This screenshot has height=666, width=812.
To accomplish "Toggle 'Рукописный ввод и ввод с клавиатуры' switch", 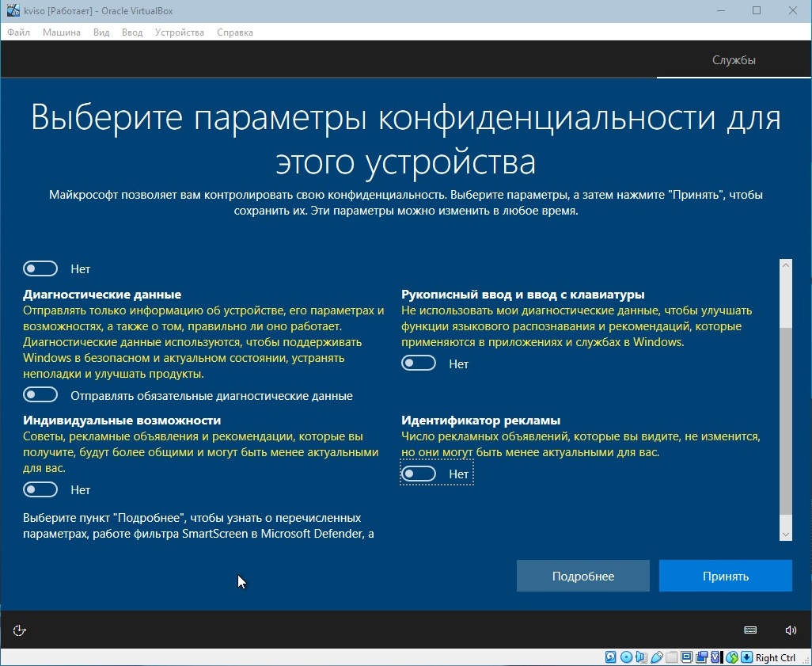I will [419, 363].
